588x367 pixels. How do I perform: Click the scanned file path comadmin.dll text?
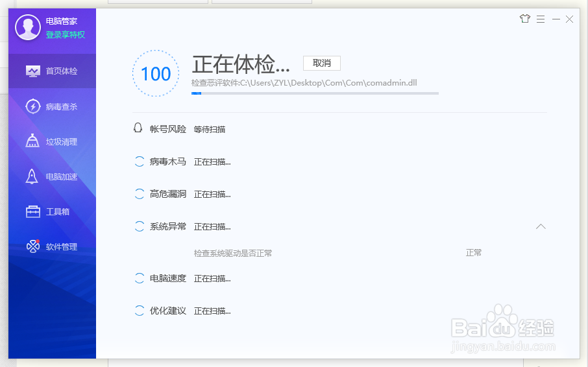(x=304, y=83)
